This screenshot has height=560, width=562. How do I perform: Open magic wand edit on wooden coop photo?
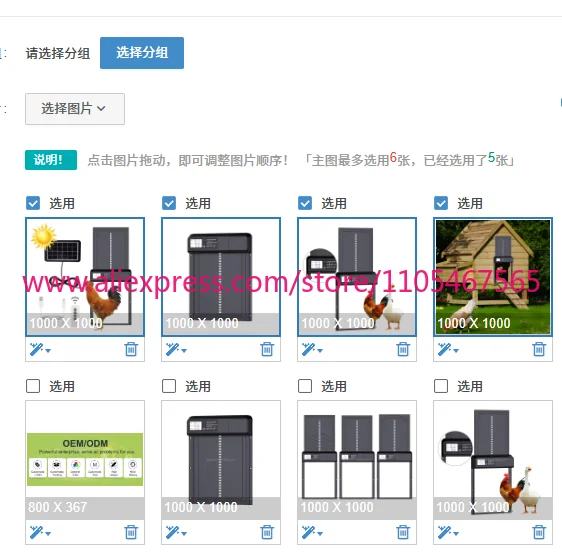[x=448, y=349]
